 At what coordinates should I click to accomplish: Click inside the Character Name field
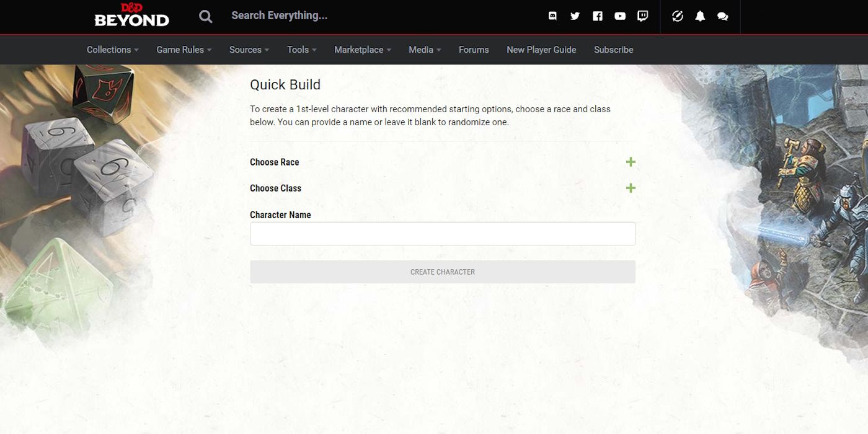(442, 233)
